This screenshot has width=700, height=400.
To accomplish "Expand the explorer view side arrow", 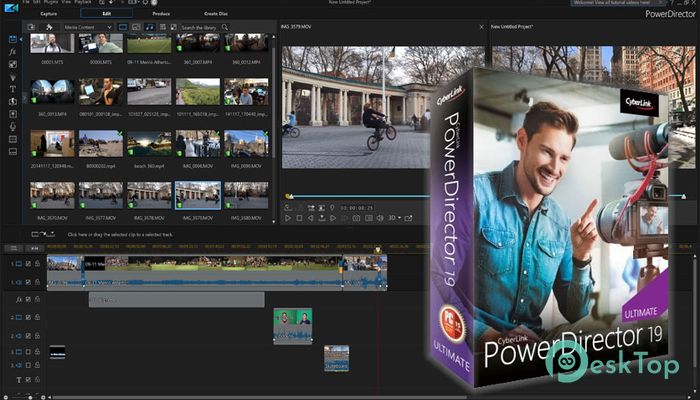I will (25, 98).
